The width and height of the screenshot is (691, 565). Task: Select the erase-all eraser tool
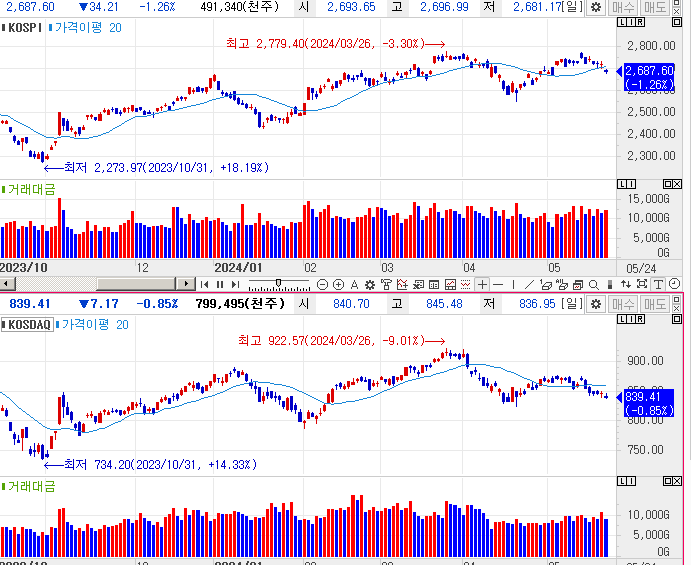[x=562, y=285]
